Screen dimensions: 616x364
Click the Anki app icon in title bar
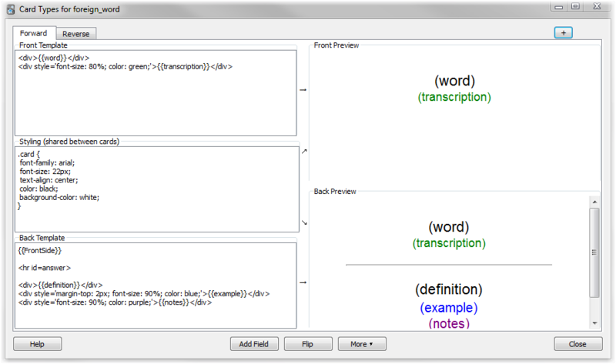click(x=11, y=9)
